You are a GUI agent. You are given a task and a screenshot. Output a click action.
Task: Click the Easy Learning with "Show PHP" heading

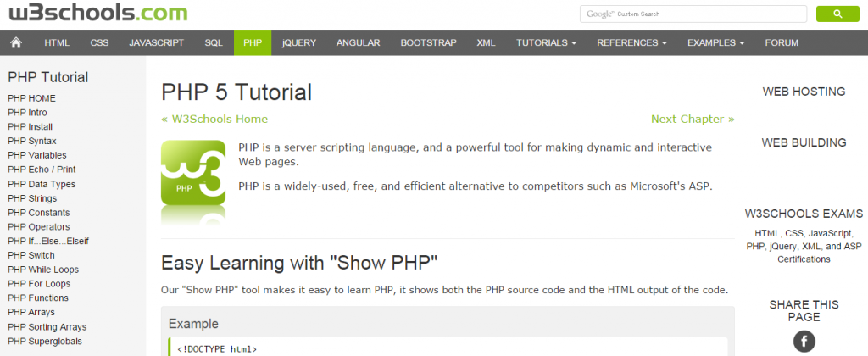tap(299, 263)
